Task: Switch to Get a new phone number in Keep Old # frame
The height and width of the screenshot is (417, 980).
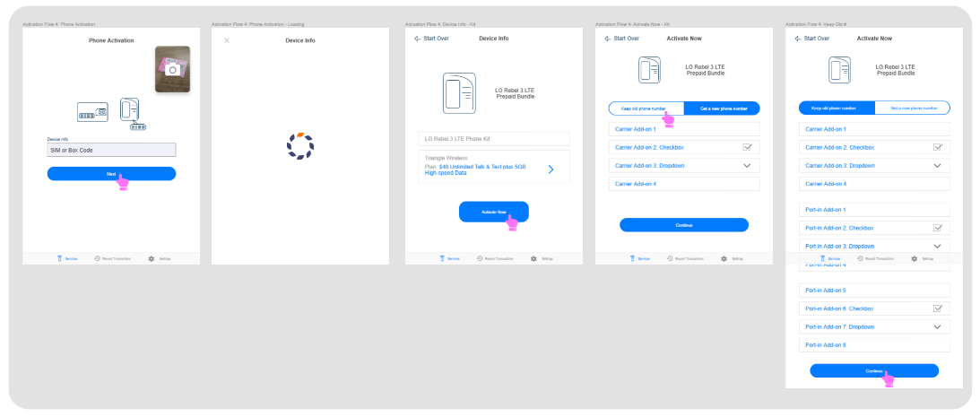Action: pyautogui.click(x=913, y=108)
